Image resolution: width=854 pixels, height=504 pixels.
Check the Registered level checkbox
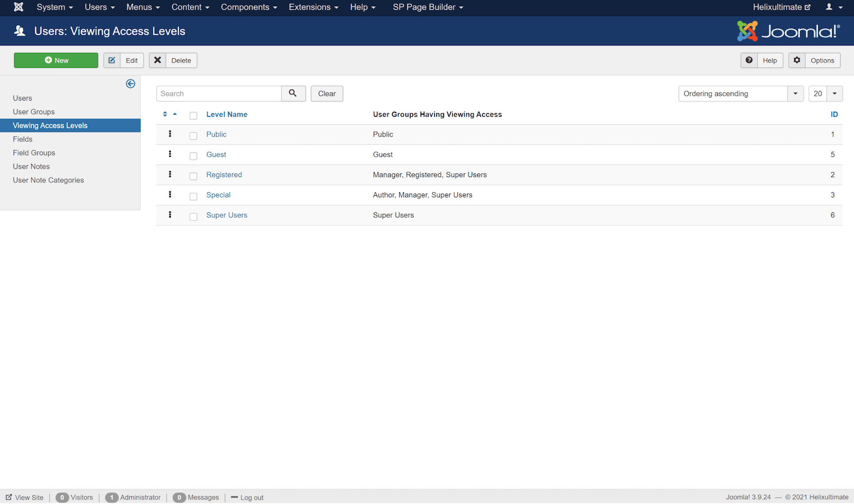pos(193,176)
